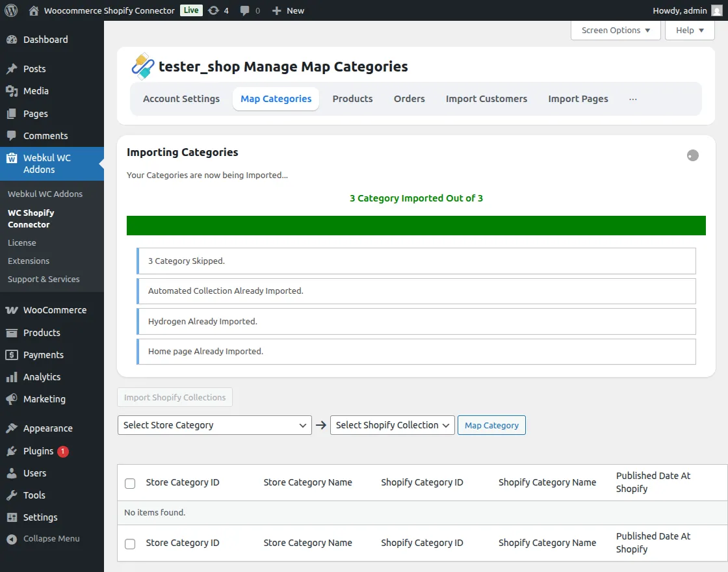
Task: Switch to the Import Customers tab
Action: (x=486, y=99)
